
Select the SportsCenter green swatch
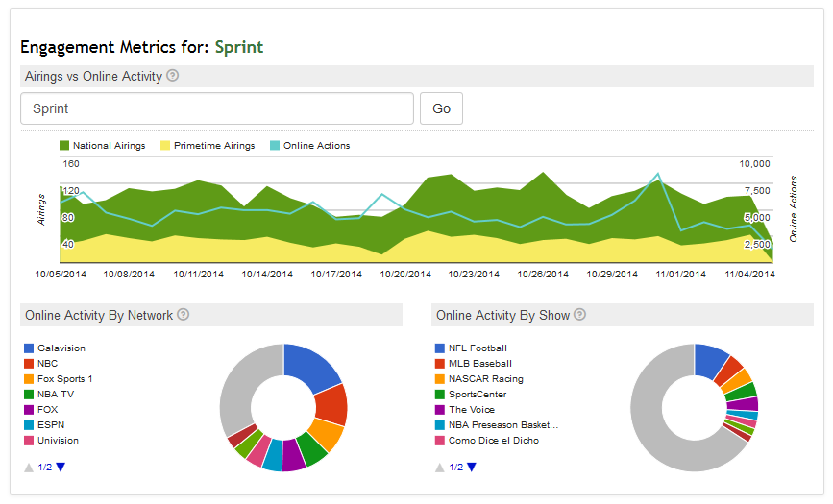[x=440, y=395]
